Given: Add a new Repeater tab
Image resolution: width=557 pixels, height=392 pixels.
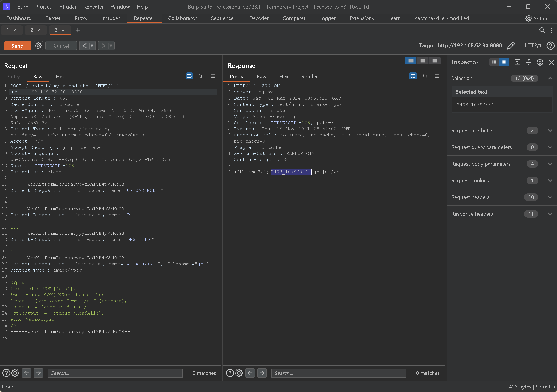Looking at the screenshot, I should pos(78,30).
